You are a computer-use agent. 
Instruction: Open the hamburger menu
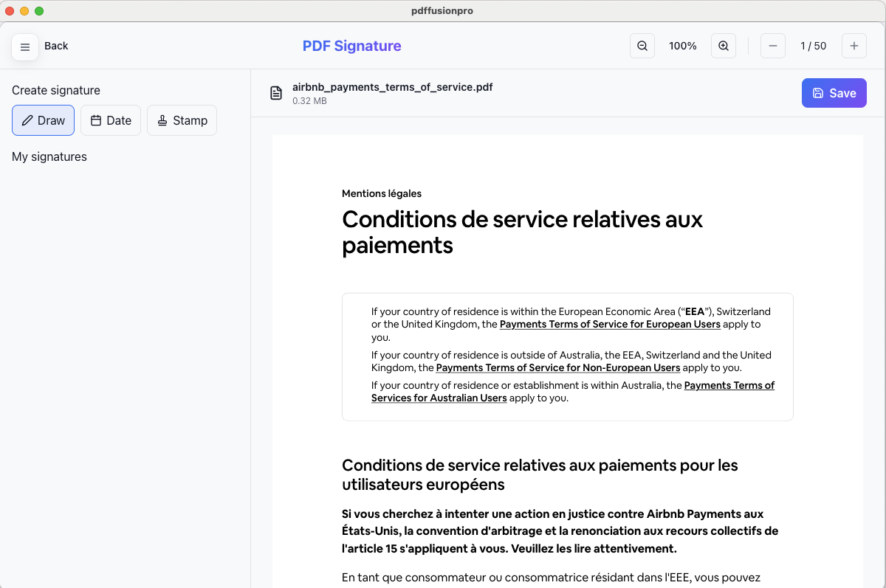coord(25,46)
